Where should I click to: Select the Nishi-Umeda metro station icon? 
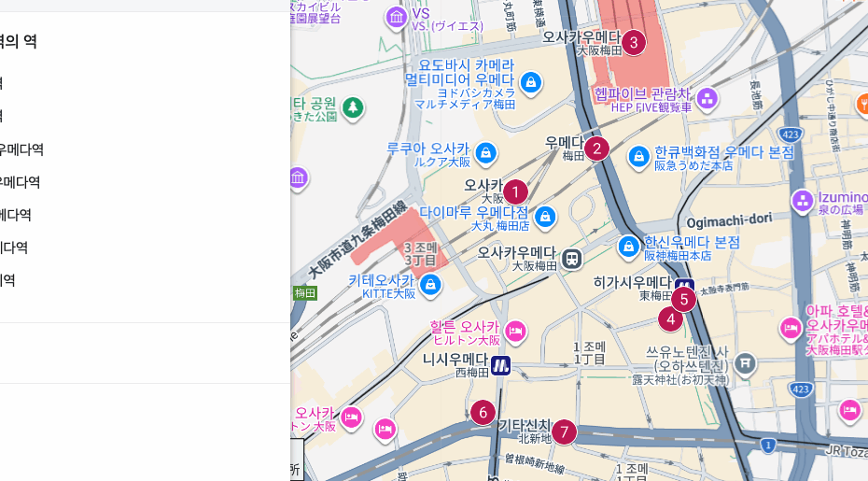point(501,365)
